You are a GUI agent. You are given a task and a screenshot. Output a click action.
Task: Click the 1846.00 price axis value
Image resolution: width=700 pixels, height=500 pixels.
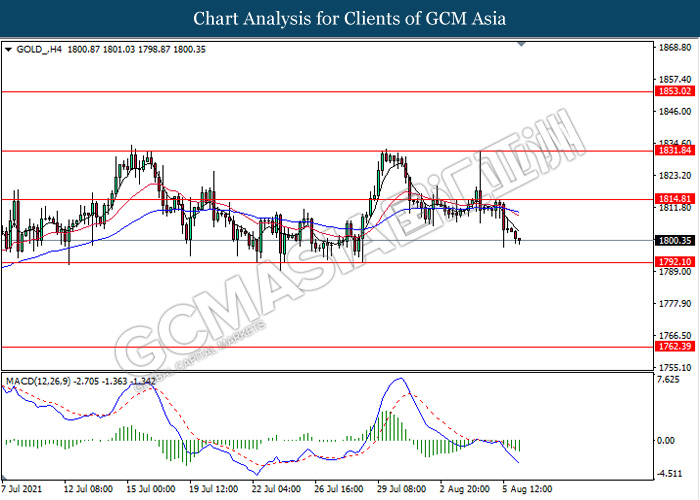[x=675, y=112]
